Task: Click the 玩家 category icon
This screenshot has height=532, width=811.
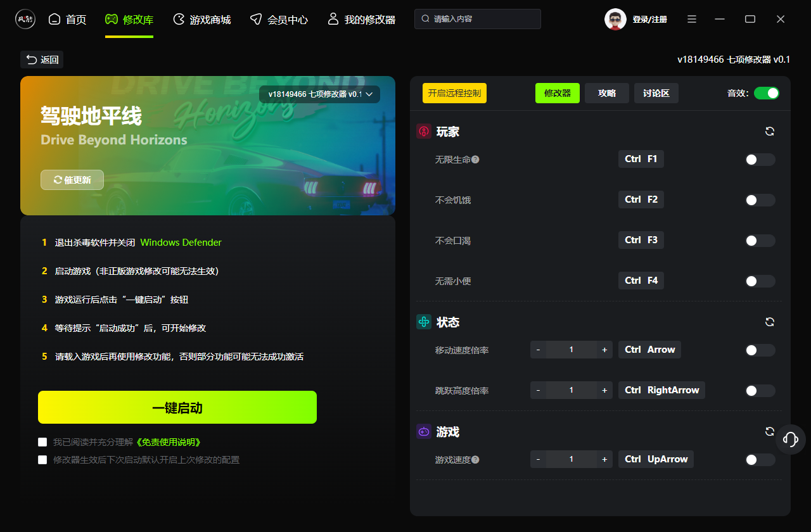Action: 423,132
